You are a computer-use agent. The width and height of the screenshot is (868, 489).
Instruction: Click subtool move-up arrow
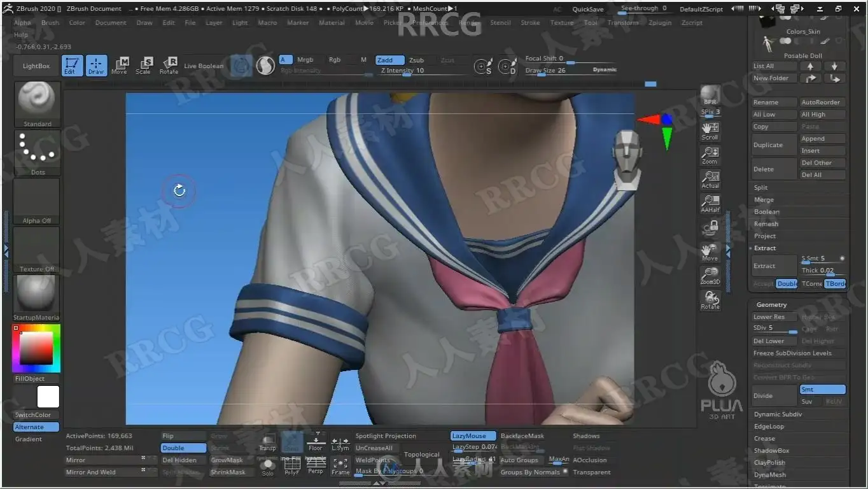810,66
